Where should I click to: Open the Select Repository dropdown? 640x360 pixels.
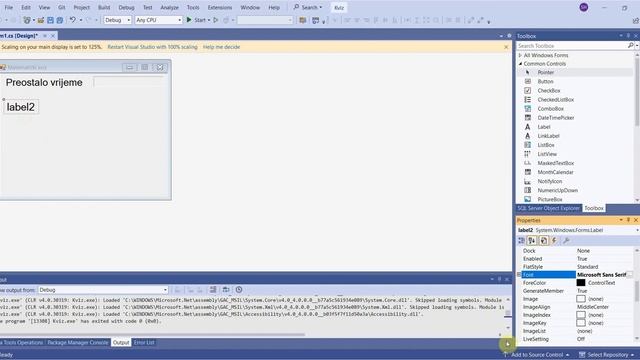pyautogui.click(x=606, y=355)
